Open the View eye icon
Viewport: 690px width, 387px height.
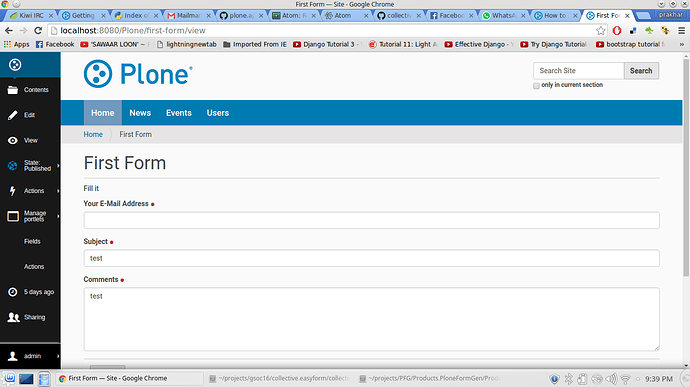(x=13, y=140)
